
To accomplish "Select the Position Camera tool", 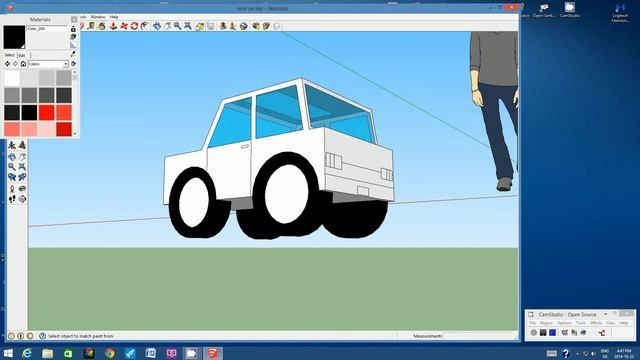I will tap(12, 189).
